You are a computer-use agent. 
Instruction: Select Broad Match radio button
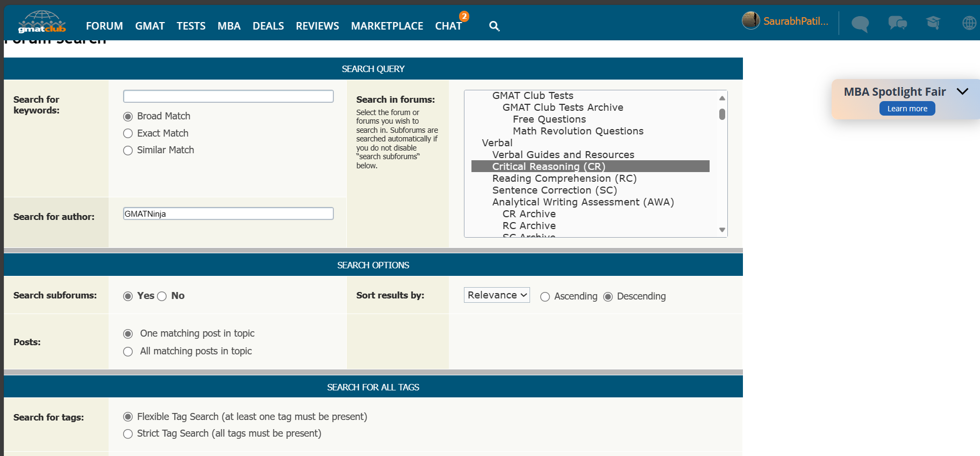pos(128,117)
